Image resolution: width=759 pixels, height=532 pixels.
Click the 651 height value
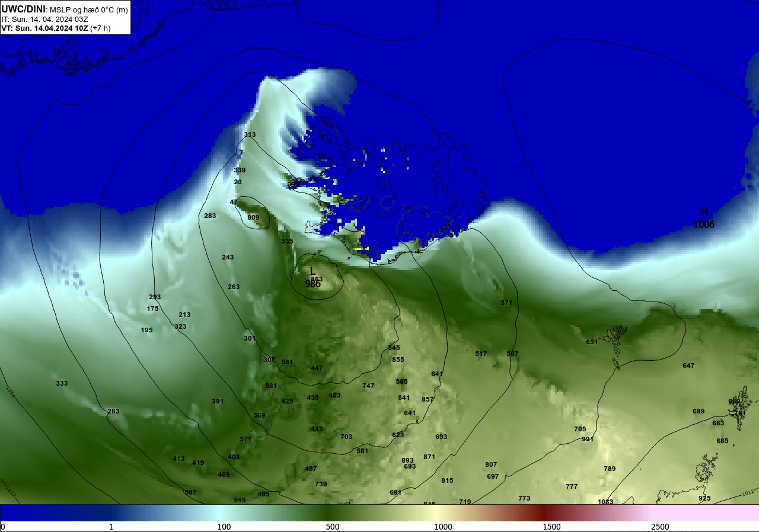click(x=592, y=342)
